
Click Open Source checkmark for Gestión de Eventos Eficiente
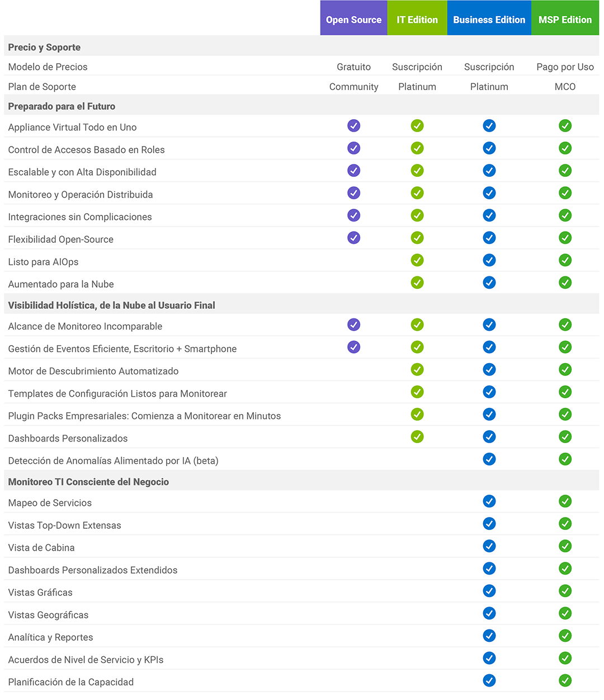tap(353, 347)
